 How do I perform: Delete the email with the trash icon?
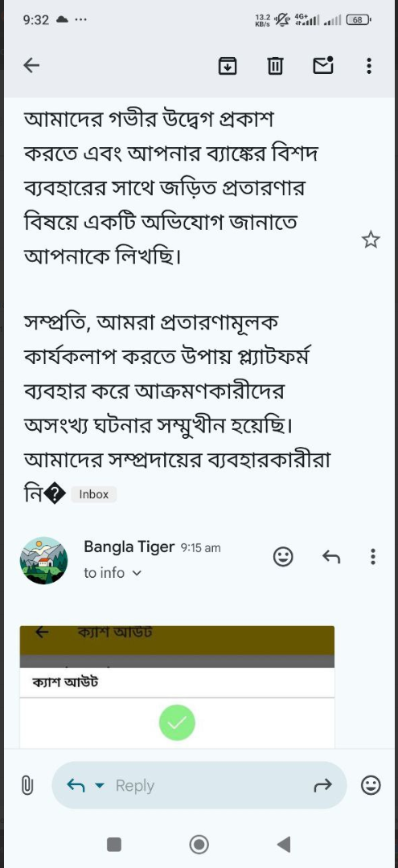tap(275, 66)
